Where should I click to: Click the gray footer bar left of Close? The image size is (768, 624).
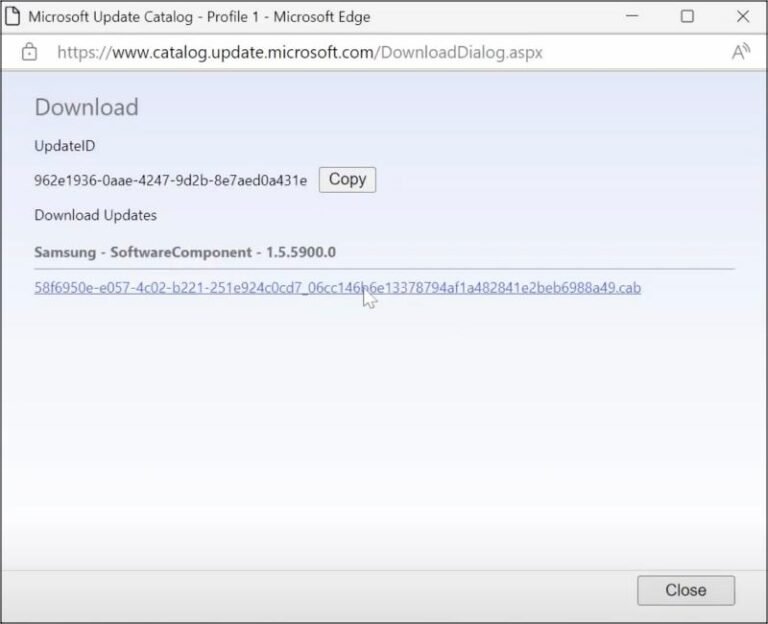point(300,590)
